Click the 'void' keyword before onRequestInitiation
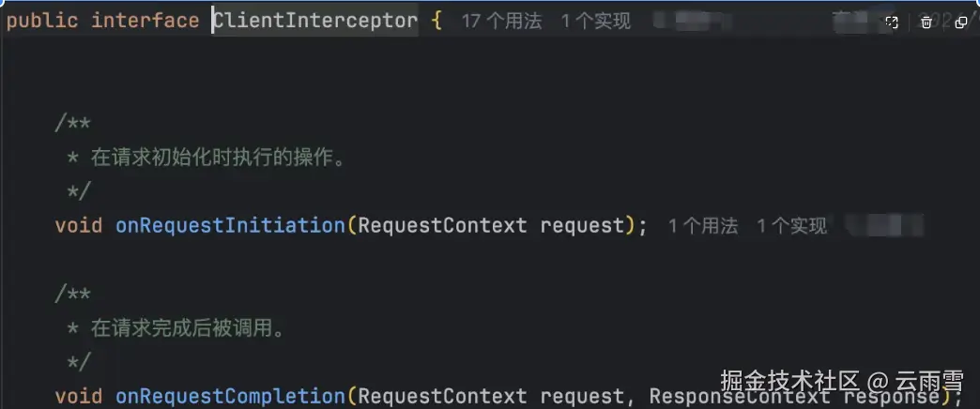Image resolution: width=980 pixels, height=409 pixels. tap(79, 225)
